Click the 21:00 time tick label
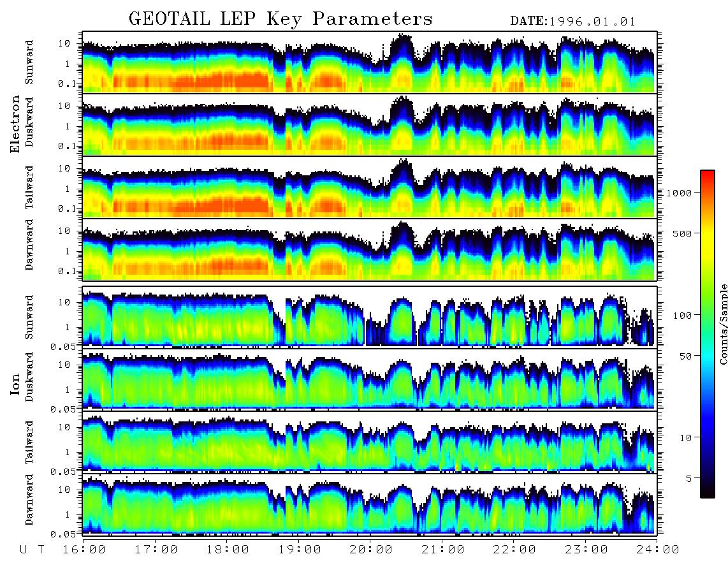 click(443, 550)
